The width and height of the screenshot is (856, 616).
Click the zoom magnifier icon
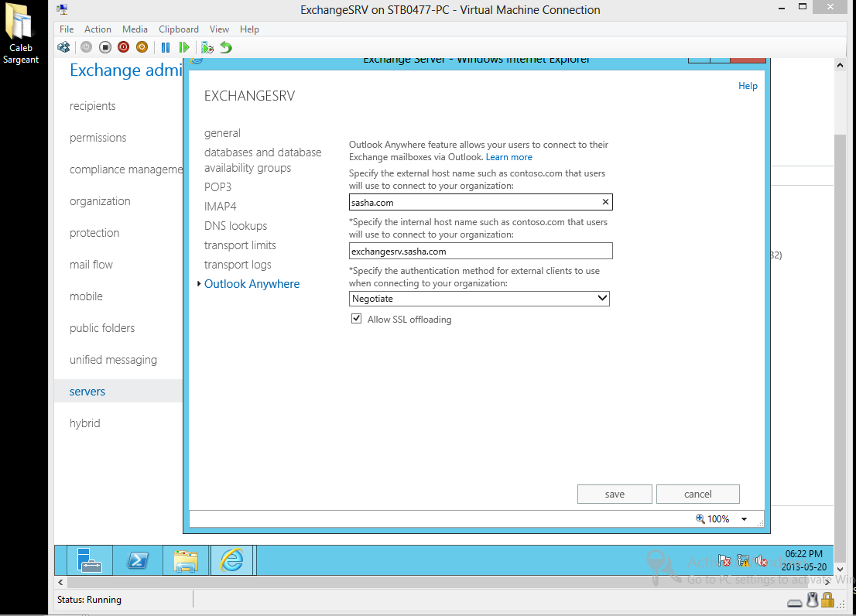pos(700,518)
